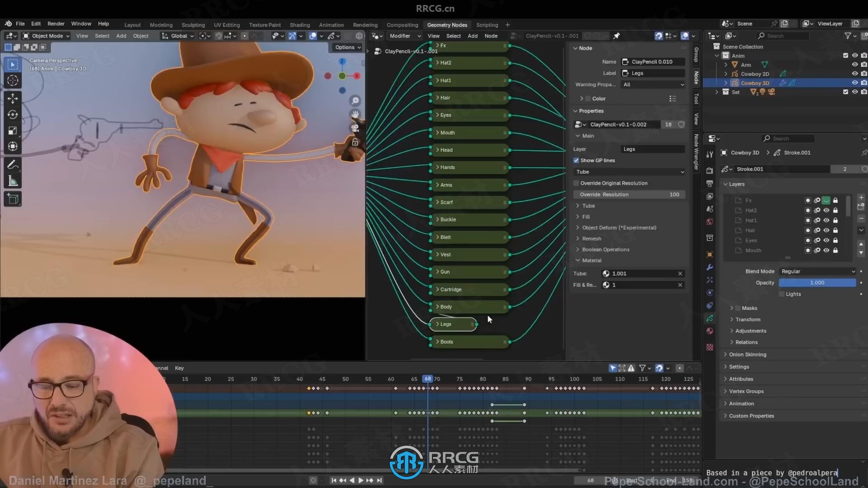Toggle visibility of the Fx layer

[825, 200]
